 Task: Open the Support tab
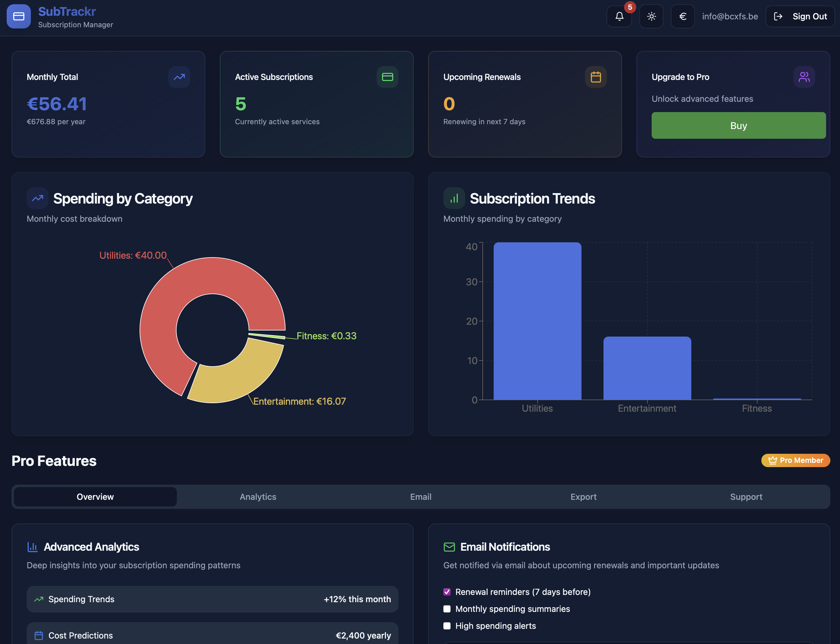(746, 497)
